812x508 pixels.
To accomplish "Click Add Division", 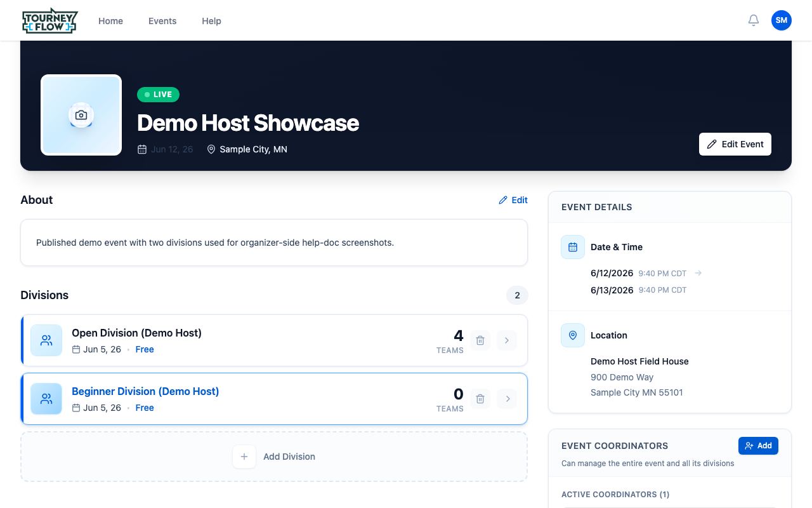I will pyautogui.click(x=274, y=457).
